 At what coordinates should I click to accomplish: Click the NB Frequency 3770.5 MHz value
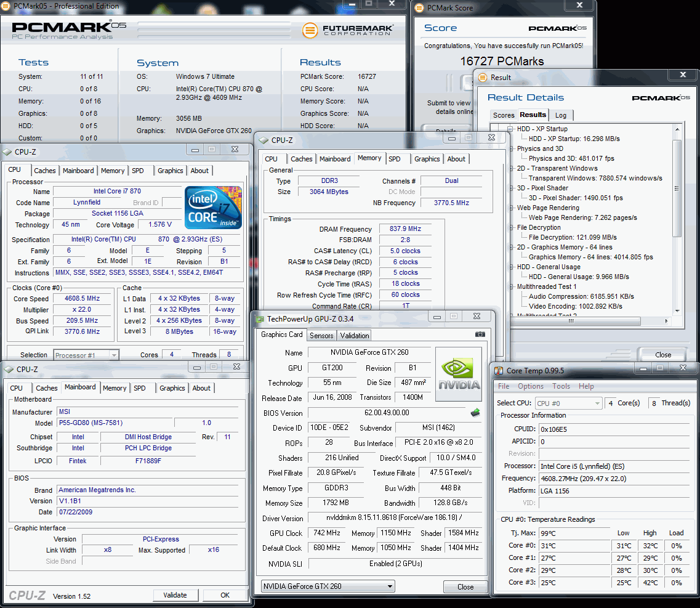pos(451,203)
